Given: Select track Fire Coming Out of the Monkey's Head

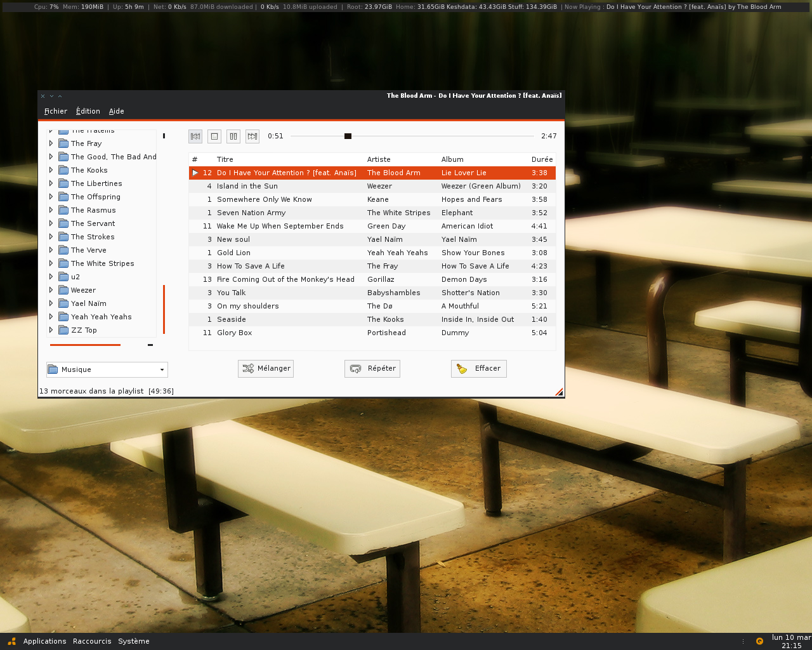Looking at the screenshot, I should click(372, 279).
